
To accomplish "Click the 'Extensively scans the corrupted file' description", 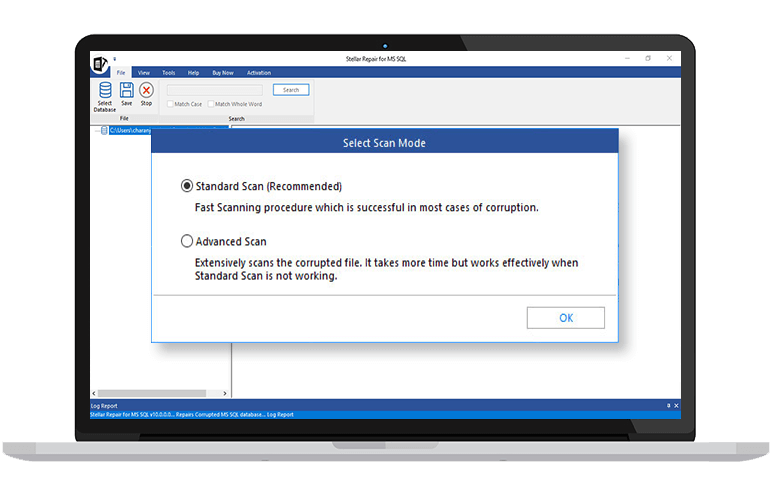I will coord(386,269).
